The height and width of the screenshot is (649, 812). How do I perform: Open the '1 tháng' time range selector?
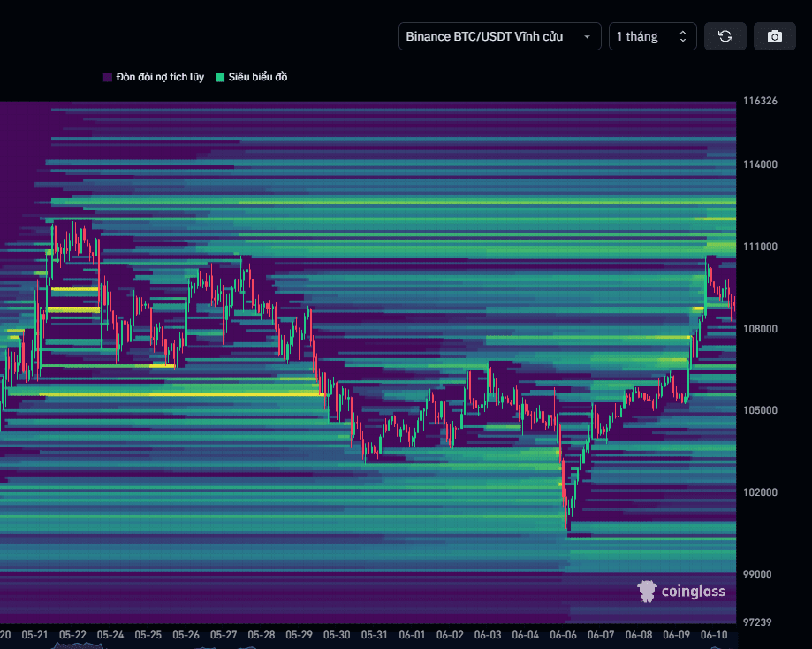[x=652, y=36]
